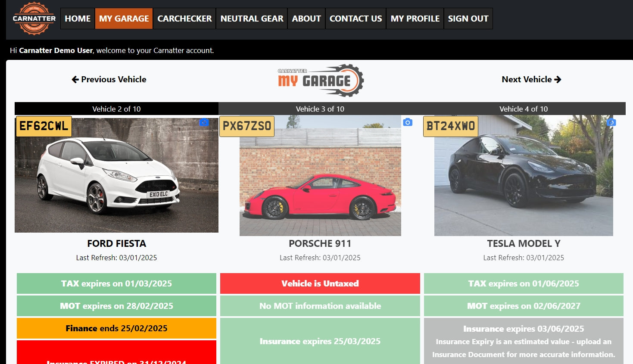Click the red Vehicle is Untaxed banner
The image size is (633, 364).
(320, 283)
